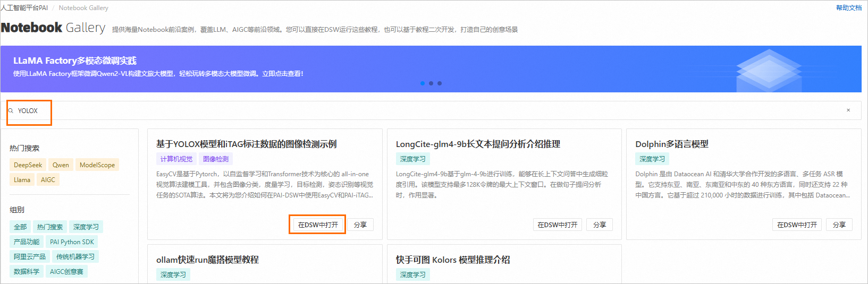Open 基于YOLOX模型和iTAG标注数据的图像检测示例 card title
The image size is (868, 284).
[246, 144]
